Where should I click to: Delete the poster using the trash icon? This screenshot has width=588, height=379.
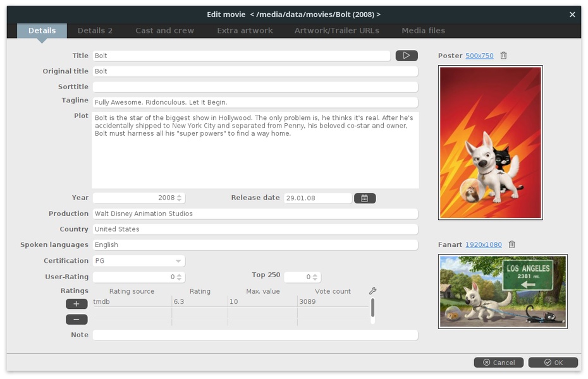503,56
